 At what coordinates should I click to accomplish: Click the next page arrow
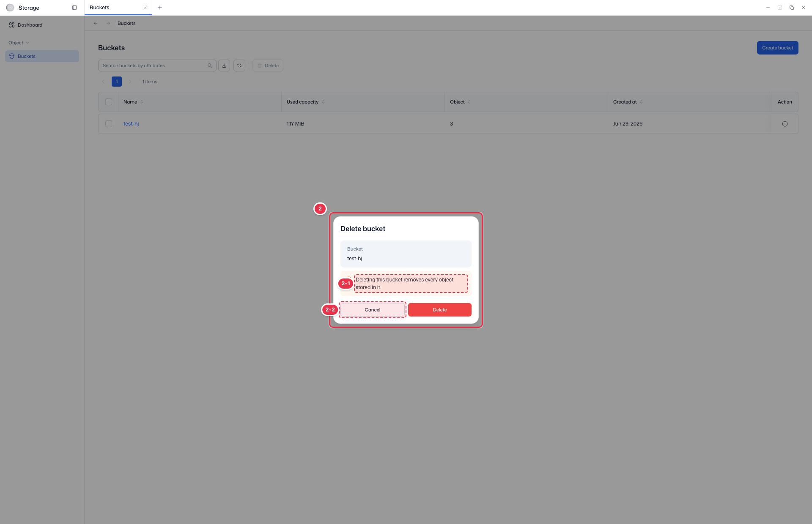click(130, 82)
